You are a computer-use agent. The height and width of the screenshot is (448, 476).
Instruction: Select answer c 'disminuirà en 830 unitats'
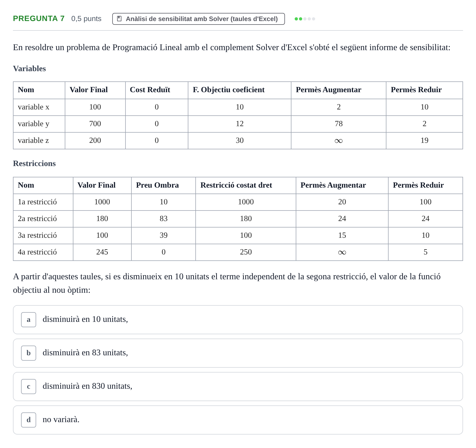click(238, 387)
